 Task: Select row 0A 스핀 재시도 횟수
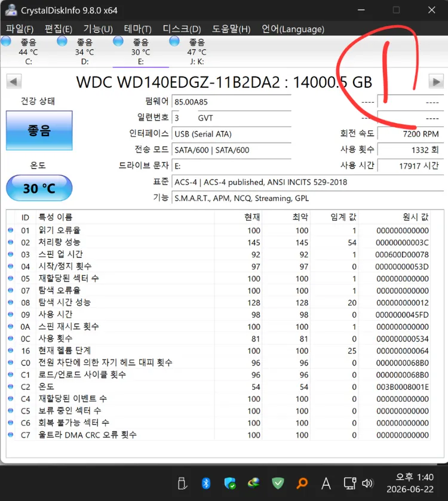click(219, 327)
